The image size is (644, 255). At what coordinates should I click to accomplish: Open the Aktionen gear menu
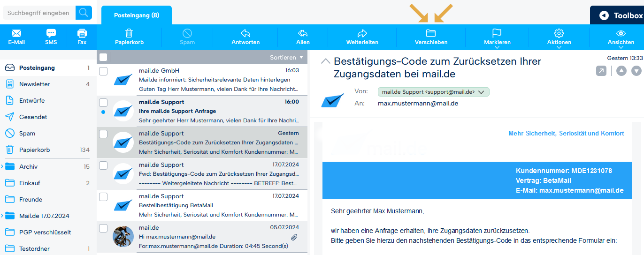pyautogui.click(x=559, y=37)
